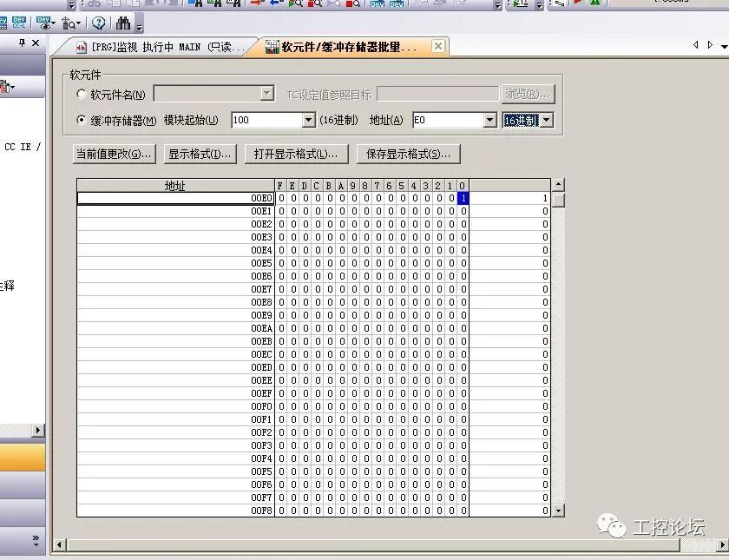Expand module search icon dropdown arrow
Viewport: 729px width, 560px height.
point(78,23)
